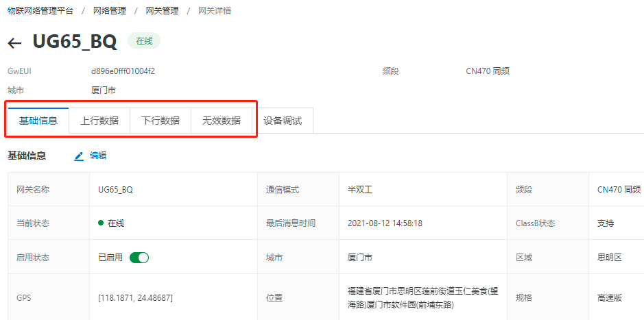Screen dimensions: 644x320
Task: Click the pencil edit icon
Action: pos(79,156)
